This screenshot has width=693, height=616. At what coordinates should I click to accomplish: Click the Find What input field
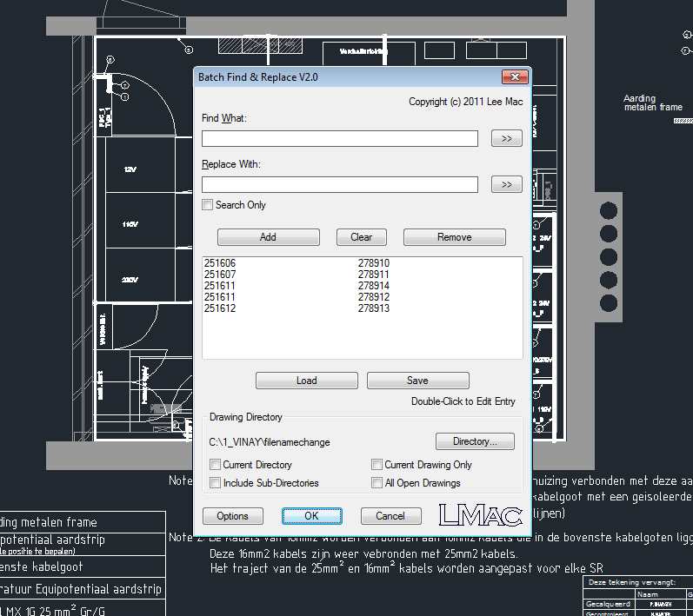pyautogui.click(x=339, y=138)
